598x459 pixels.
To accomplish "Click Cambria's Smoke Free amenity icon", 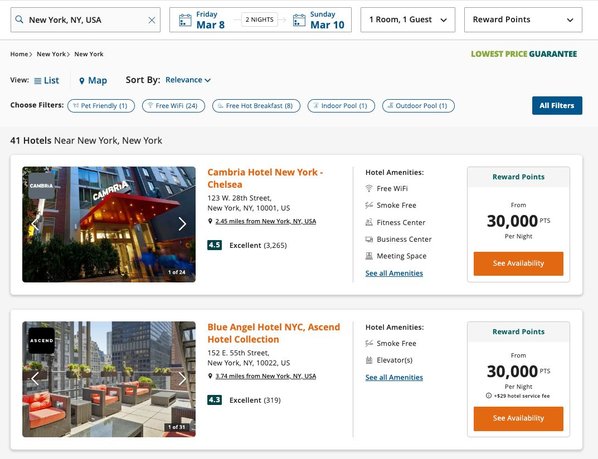I will tap(369, 205).
